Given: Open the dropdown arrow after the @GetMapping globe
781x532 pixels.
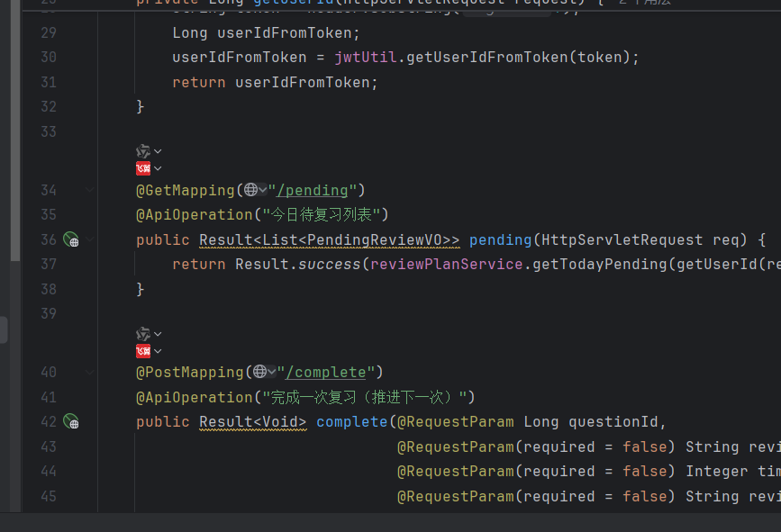Looking at the screenshot, I should coord(262,190).
